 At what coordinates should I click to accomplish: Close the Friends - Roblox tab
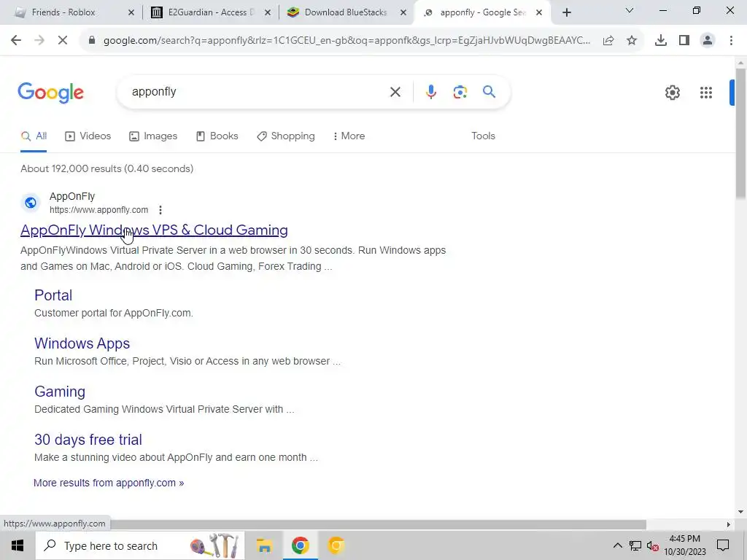[131, 13]
